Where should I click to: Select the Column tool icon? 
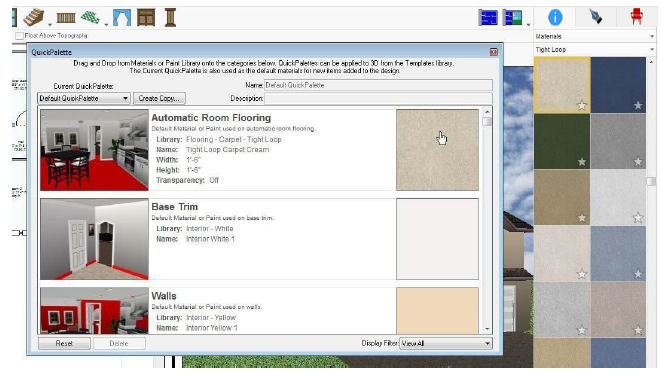pyautogui.click(x=170, y=18)
